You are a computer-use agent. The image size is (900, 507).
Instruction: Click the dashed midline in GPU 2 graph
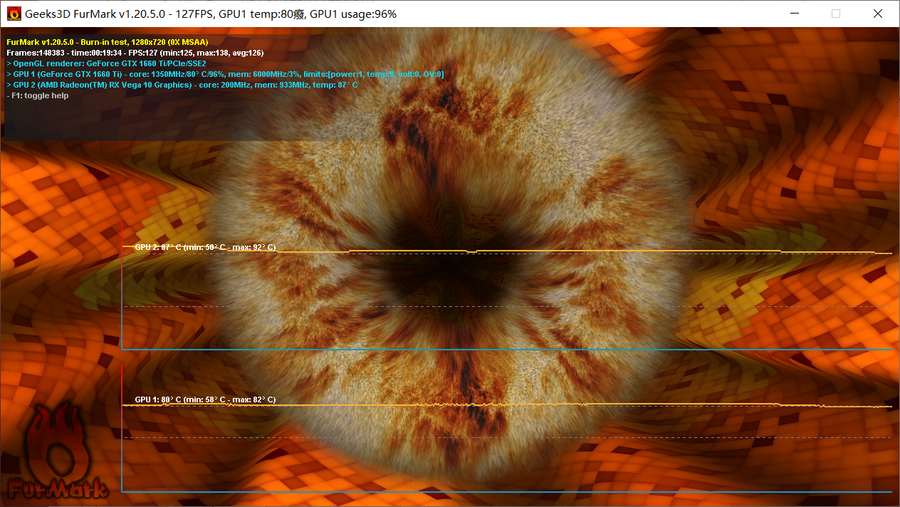pos(500,306)
